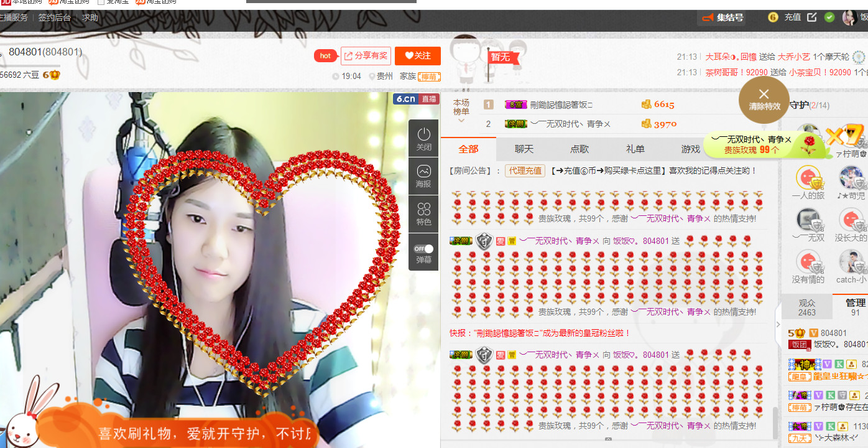The height and width of the screenshot is (448, 868).
Task: Click the 充值 recharge link
Action: tap(793, 17)
